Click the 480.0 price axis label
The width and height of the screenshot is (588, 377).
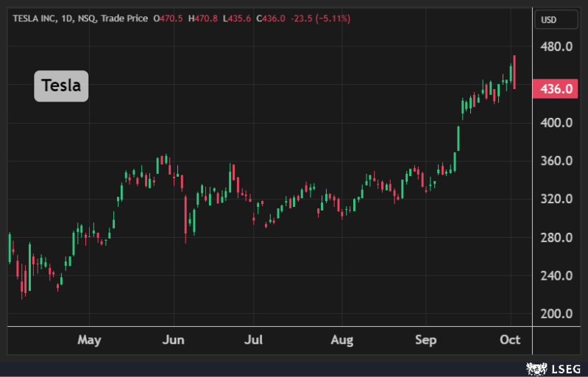pos(557,47)
